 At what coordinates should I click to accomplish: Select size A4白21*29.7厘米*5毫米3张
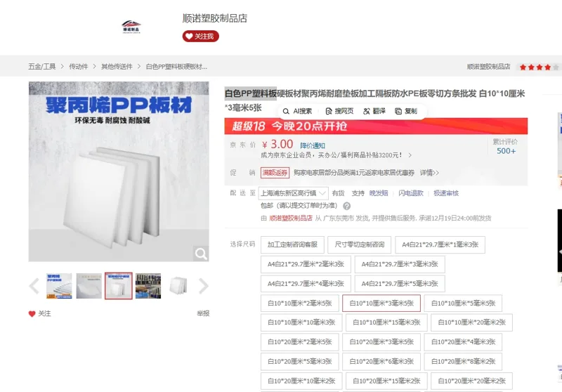coord(400,284)
